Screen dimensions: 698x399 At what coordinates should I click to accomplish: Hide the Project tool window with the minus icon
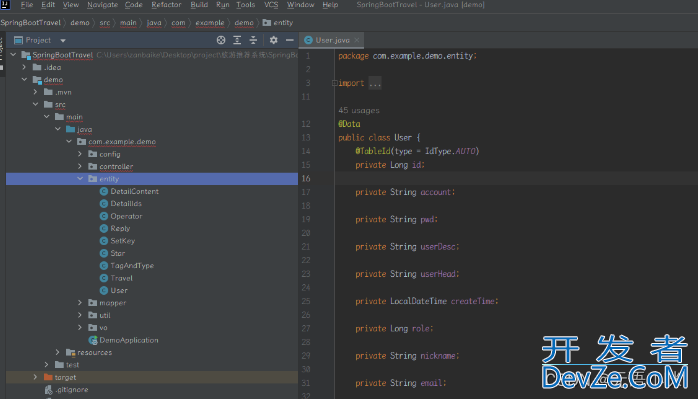(x=290, y=40)
